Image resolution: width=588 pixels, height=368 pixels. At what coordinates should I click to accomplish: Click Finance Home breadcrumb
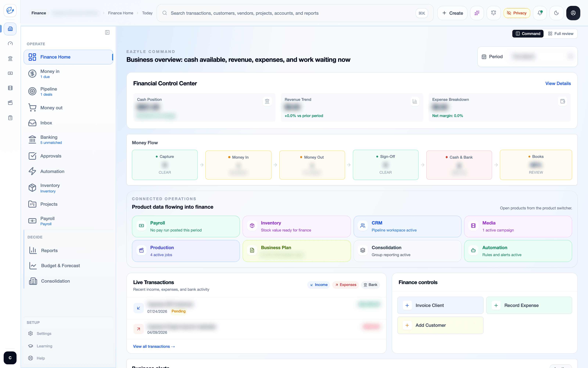pos(121,13)
